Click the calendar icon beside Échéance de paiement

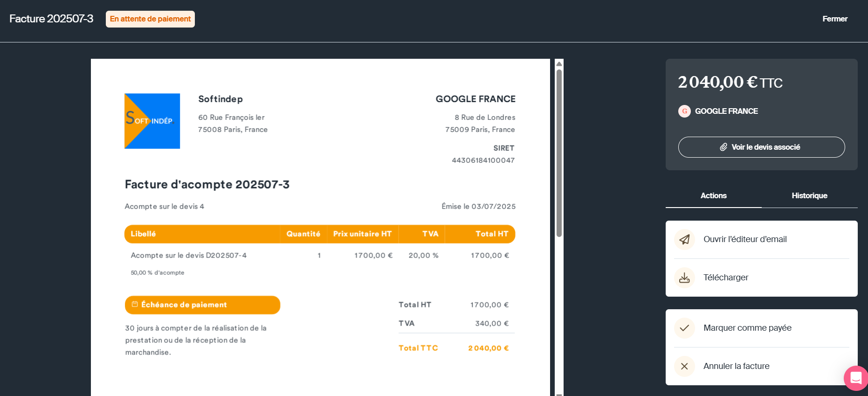coord(135,304)
